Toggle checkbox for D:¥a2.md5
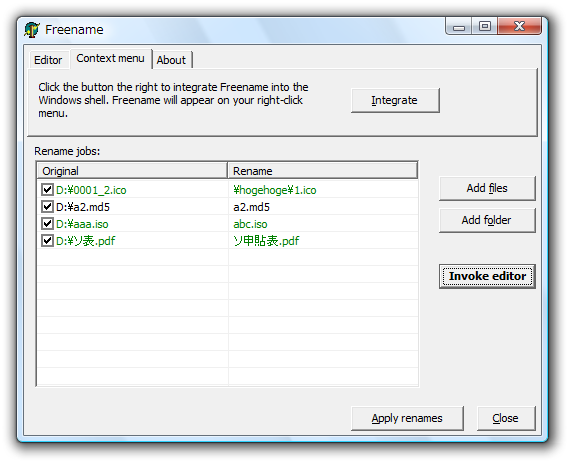The width and height of the screenshot is (570, 464). 47,207
